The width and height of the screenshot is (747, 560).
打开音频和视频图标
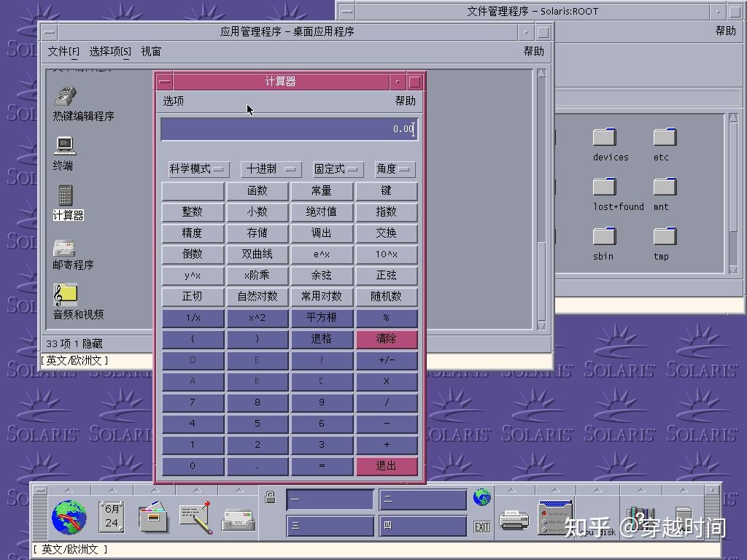pos(65,295)
